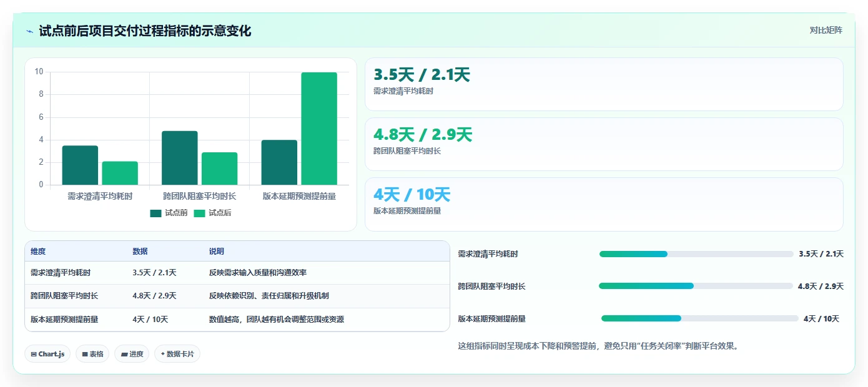Image resolution: width=868 pixels, height=387 pixels.
Task: Click the 4天 / 10天 data card value
Action: (x=412, y=195)
